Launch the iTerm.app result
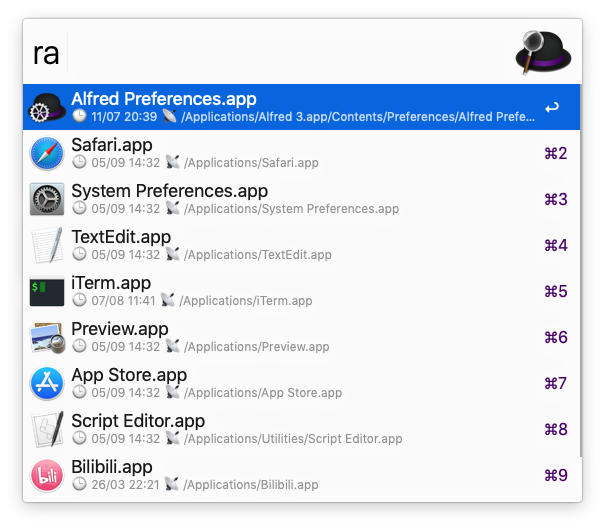Screen dimensions: 605x529 301,291
